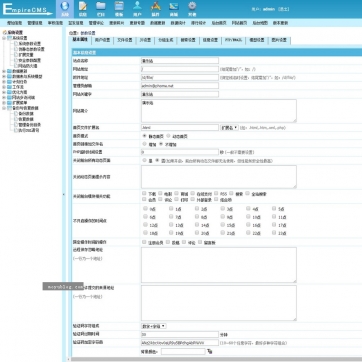
Task: Switch to the JS设置 tab
Action: (145, 40)
